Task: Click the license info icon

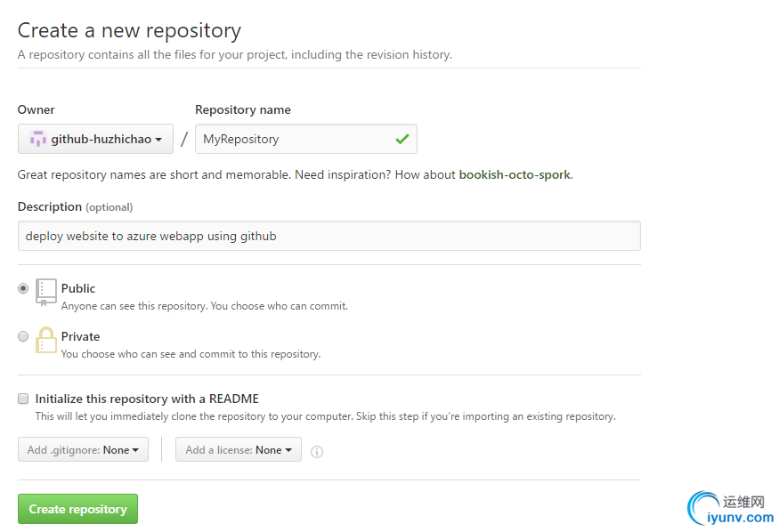Action: click(x=316, y=452)
